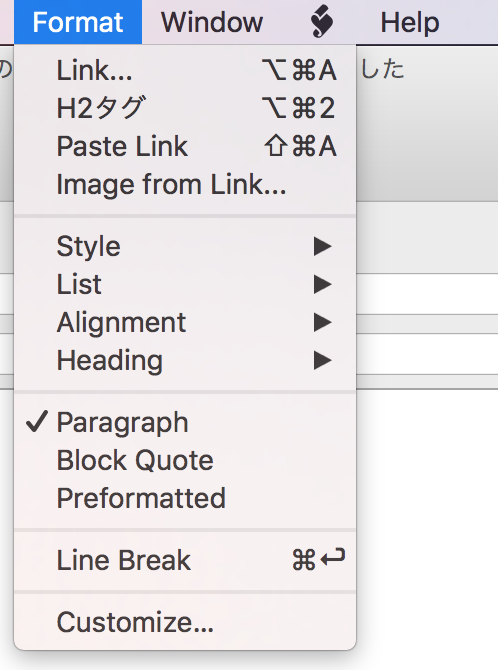The image size is (498, 670).
Task: Expand the Style submenu
Action: [x=185, y=246]
